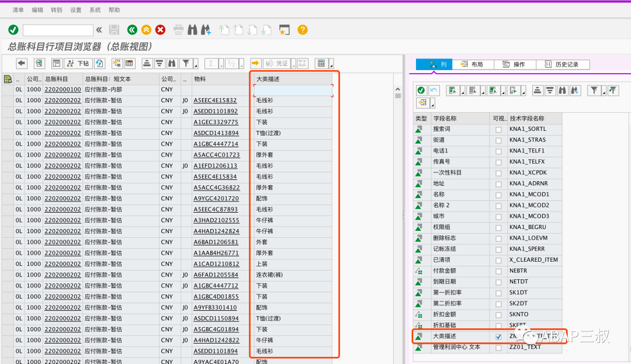Click the red cancel X icon
Screen dimensions: 631x364
pos(160,30)
